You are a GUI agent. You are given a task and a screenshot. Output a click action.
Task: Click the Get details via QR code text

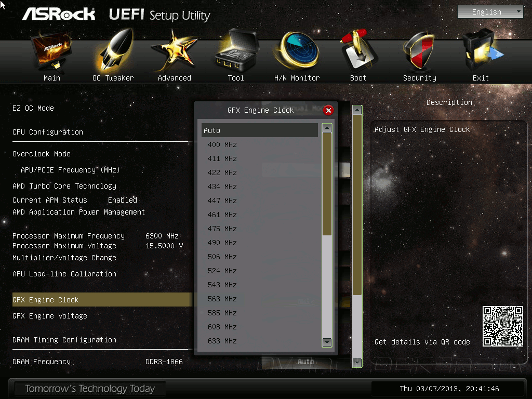click(422, 342)
